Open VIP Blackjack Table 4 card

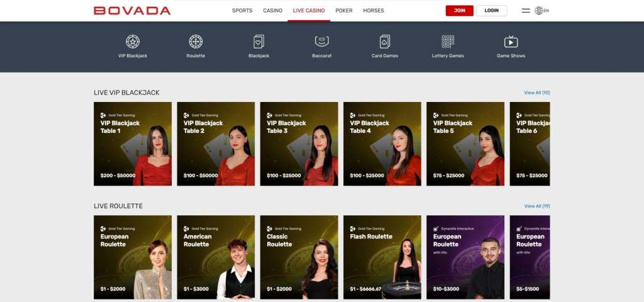click(x=382, y=144)
